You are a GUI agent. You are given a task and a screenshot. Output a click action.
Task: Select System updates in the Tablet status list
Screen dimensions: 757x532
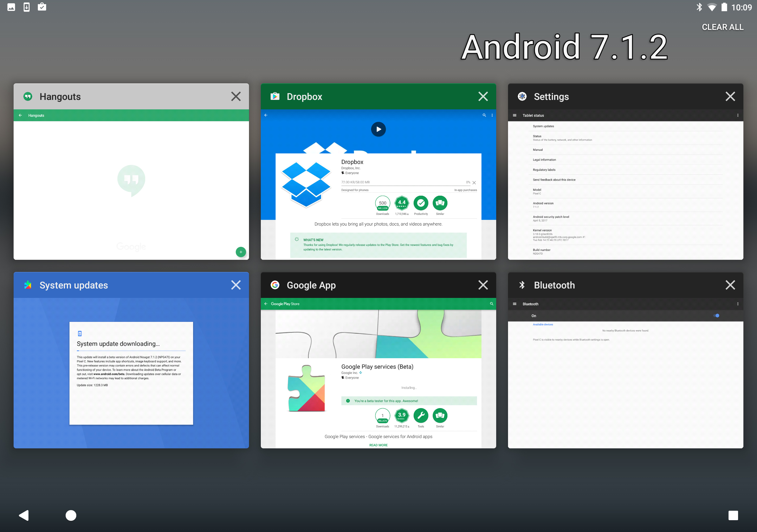[x=543, y=126]
